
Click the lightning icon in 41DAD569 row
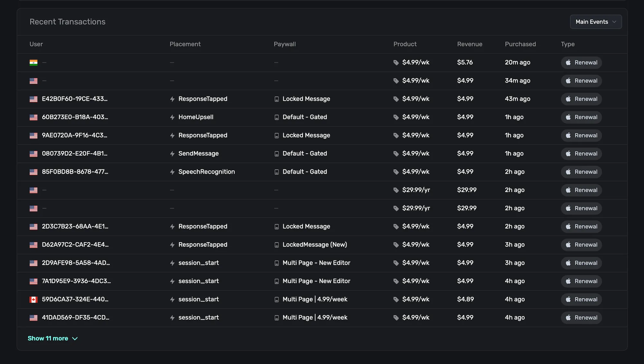tap(172, 318)
